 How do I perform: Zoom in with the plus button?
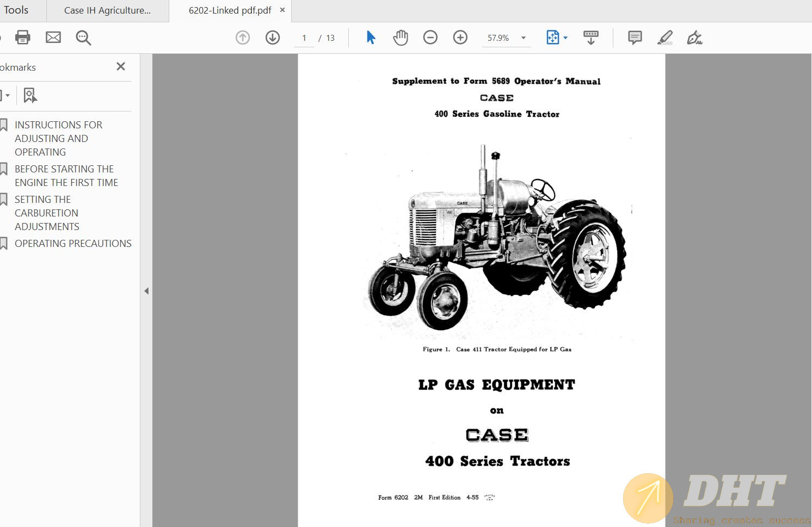tap(460, 38)
